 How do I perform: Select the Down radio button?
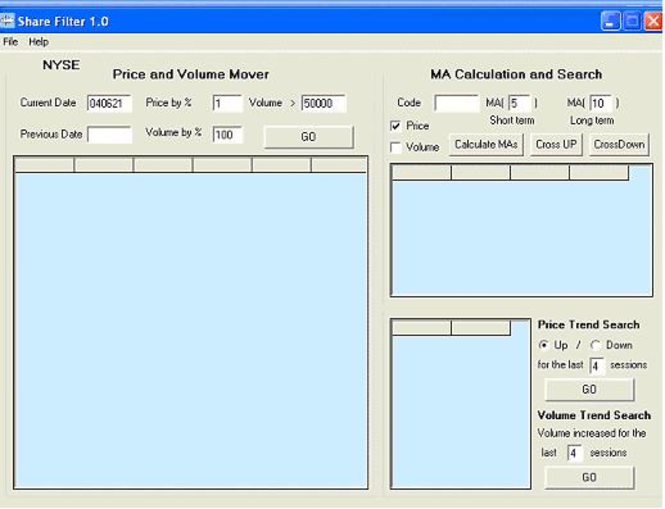pos(596,345)
